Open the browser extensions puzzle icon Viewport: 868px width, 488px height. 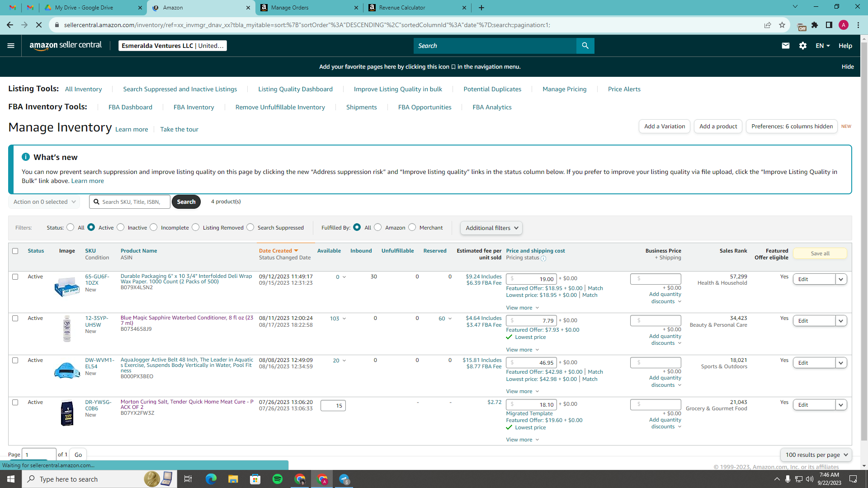point(815,25)
